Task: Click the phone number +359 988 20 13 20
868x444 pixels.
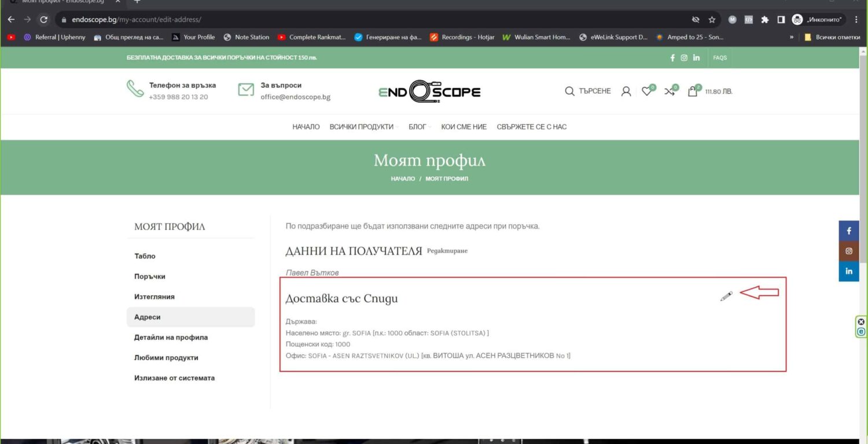Action: click(178, 97)
